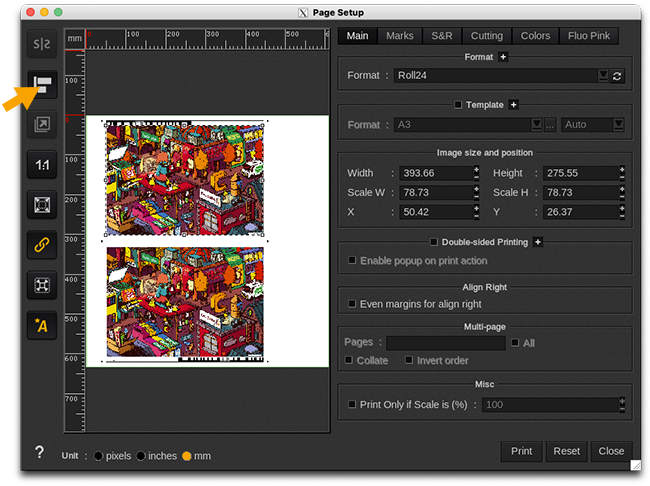Check Print Only if Scale is (%)
Image resolution: width=650 pixels, height=486 pixels.
tap(352, 404)
